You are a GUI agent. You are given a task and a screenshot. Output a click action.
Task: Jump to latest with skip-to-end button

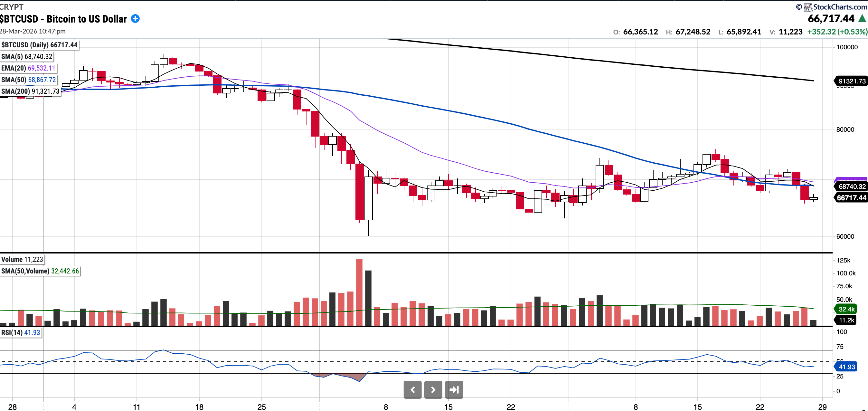[454, 390]
